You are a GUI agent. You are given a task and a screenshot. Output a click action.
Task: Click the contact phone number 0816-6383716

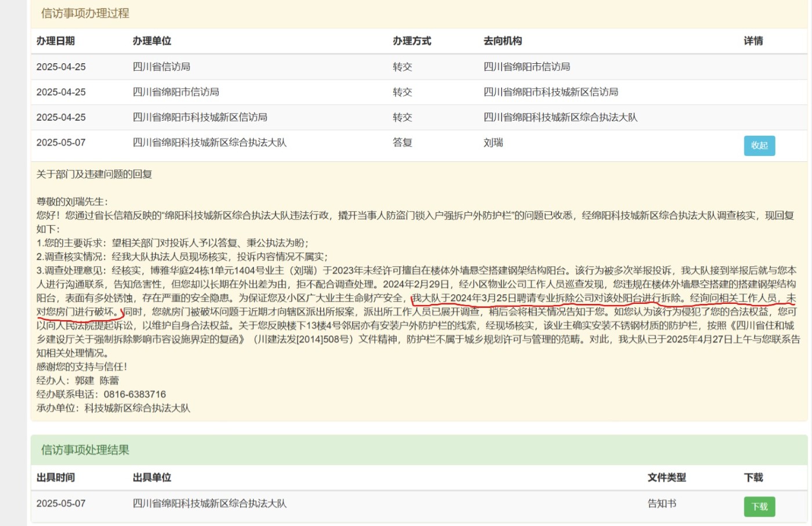pos(135,394)
